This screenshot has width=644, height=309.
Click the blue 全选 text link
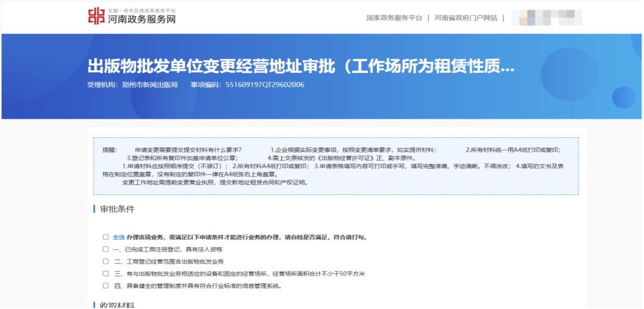coord(119,237)
